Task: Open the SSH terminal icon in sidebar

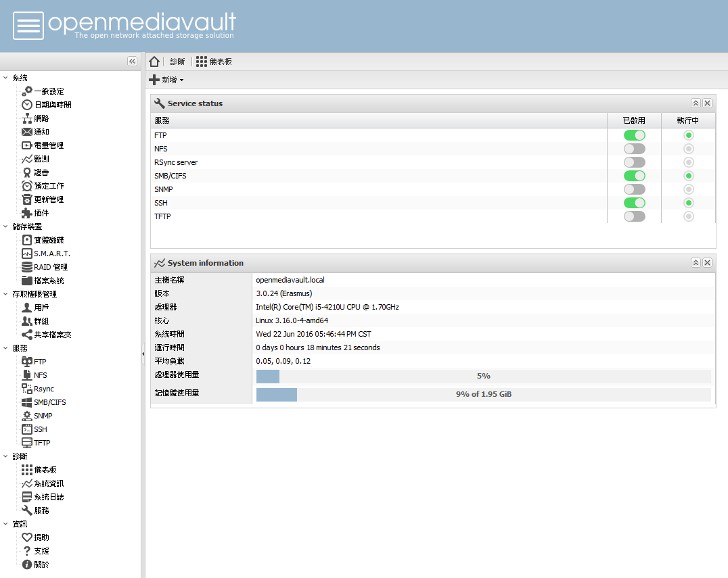Action: (27, 429)
